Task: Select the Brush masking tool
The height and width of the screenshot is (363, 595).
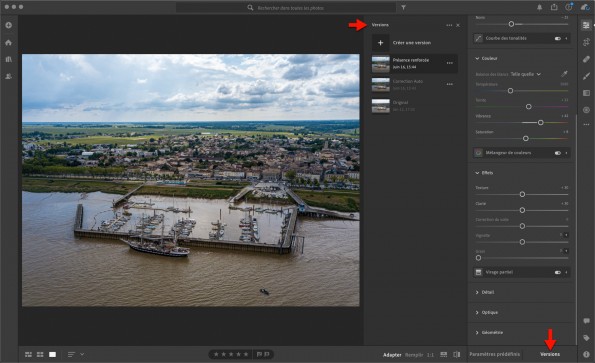Action: (x=586, y=76)
